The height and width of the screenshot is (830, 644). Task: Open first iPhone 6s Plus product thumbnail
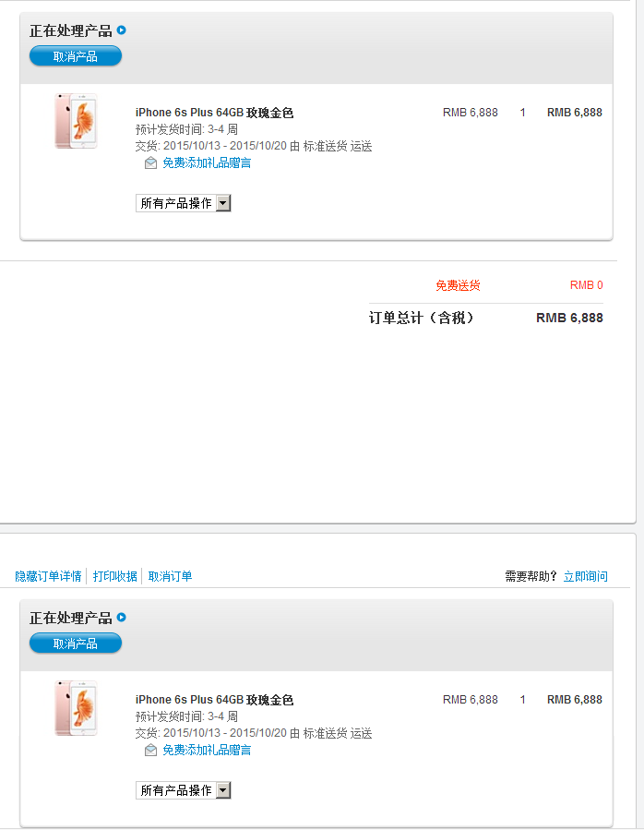click(x=76, y=121)
